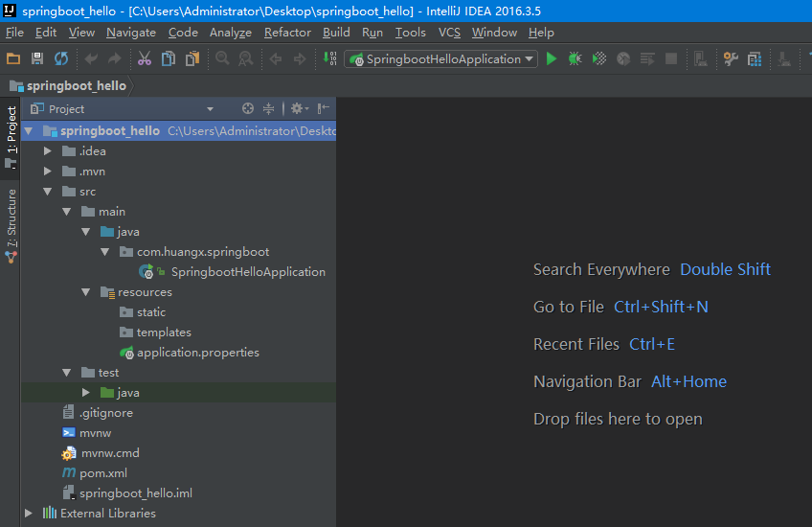Image resolution: width=812 pixels, height=527 pixels.
Task: Click the Replace search icon
Action: coord(246,58)
